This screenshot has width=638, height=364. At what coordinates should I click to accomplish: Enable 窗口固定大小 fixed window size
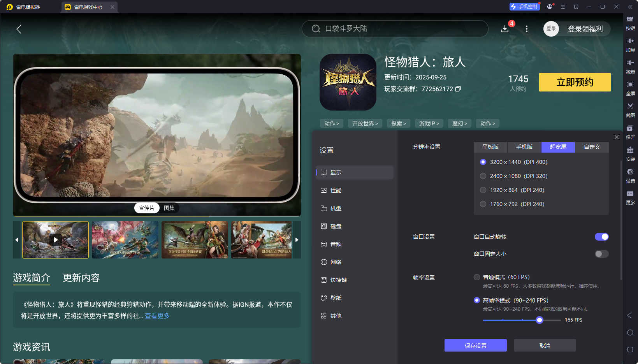tap(601, 253)
